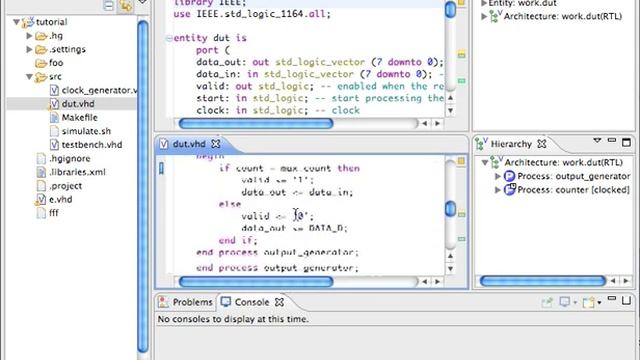The width and height of the screenshot is (640, 360).
Task: Select the fff file
Action: (53, 213)
